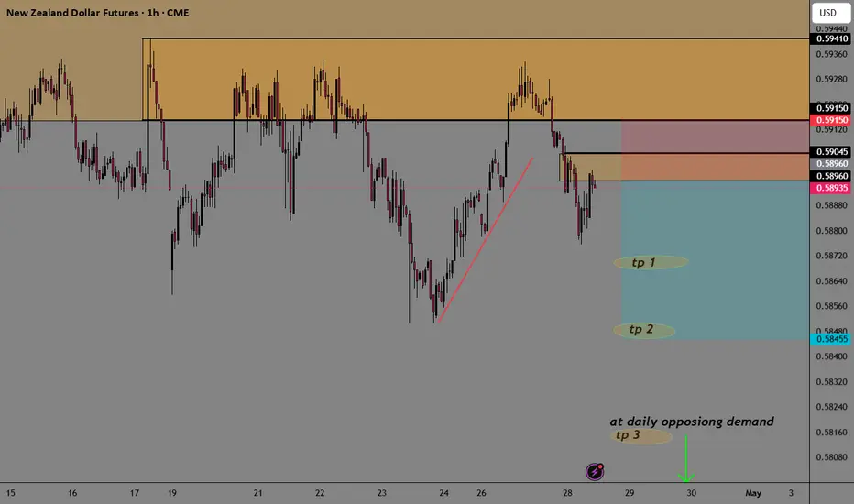Image resolution: width=854 pixels, height=504 pixels.
Task: Click the black 0.59410 price label
Action: pos(832,38)
